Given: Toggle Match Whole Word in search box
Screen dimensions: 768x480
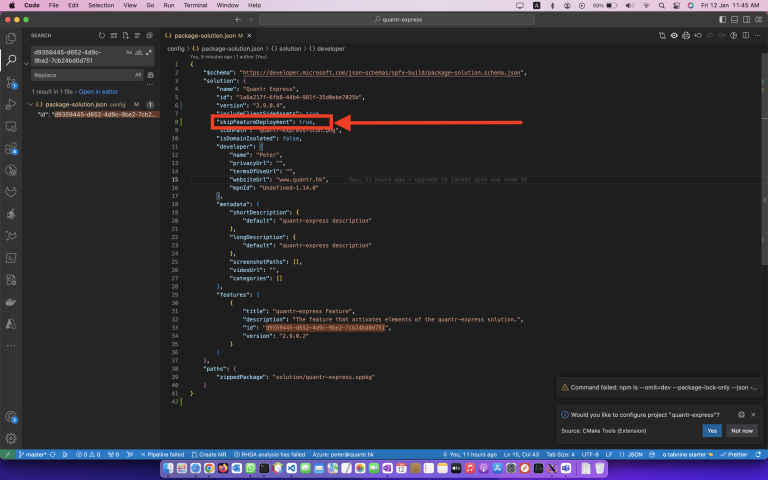Looking at the screenshot, I should click(x=139, y=52).
